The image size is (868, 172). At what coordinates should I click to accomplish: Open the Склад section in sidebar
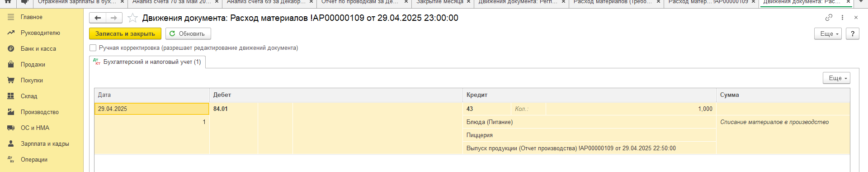pos(29,96)
